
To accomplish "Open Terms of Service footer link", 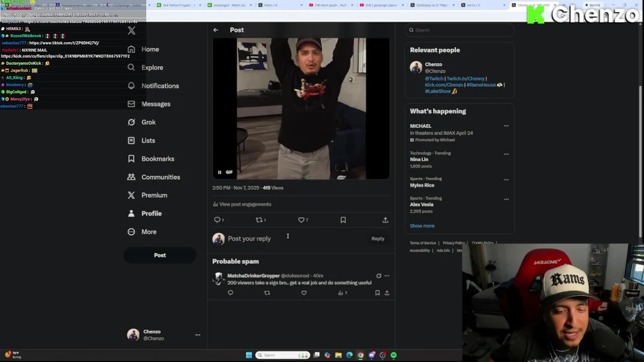I will point(423,243).
